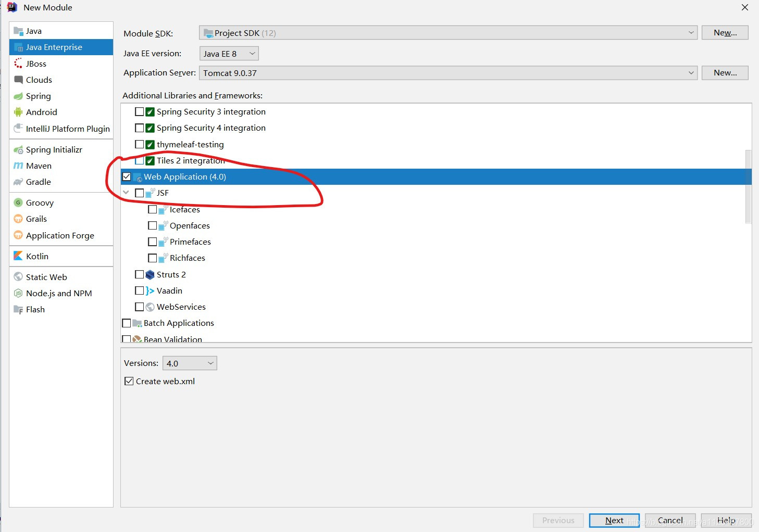This screenshot has width=759, height=532.
Task: Check the JSF framework checkbox
Action: (x=139, y=193)
